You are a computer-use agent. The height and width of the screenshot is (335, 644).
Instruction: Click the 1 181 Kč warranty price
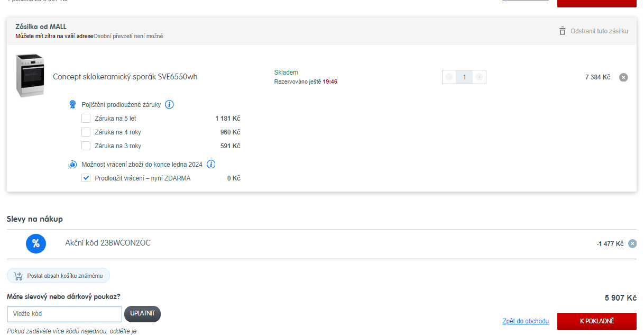pos(228,119)
